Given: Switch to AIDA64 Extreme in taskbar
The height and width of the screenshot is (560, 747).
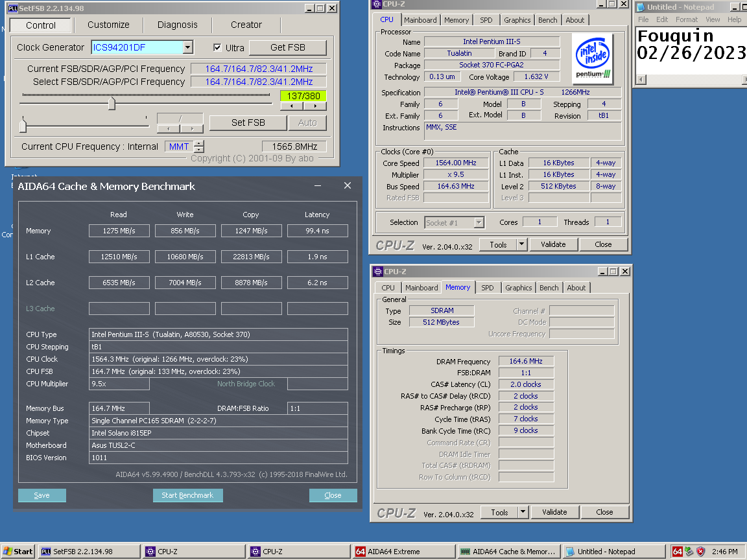Looking at the screenshot, I should (x=403, y=552).
